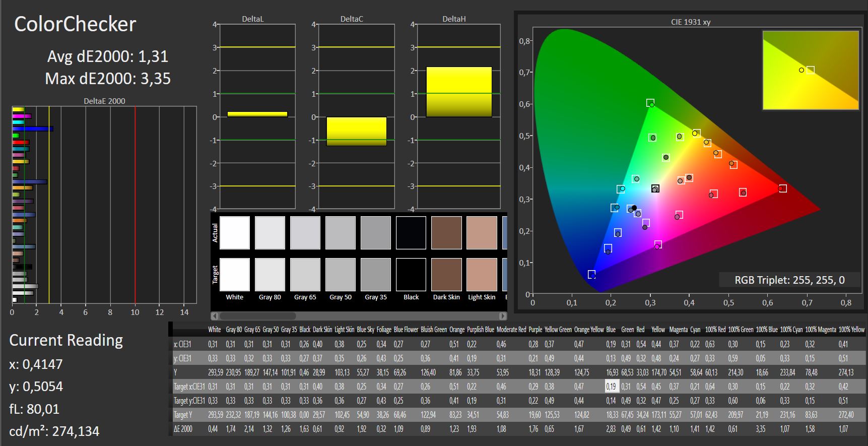Select the Target Dark Skin swatch
This screenshot has height=446, width=868.
click(x=446, y=275)
